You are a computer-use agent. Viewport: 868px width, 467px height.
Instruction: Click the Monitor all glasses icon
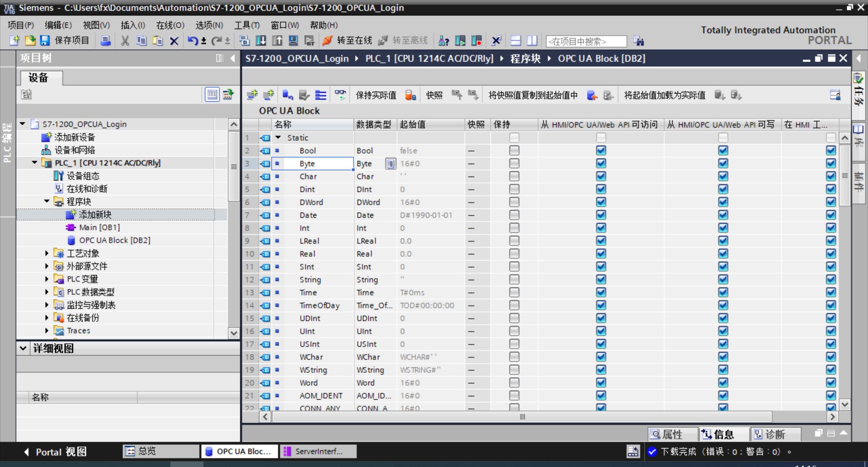pos(340,95)
